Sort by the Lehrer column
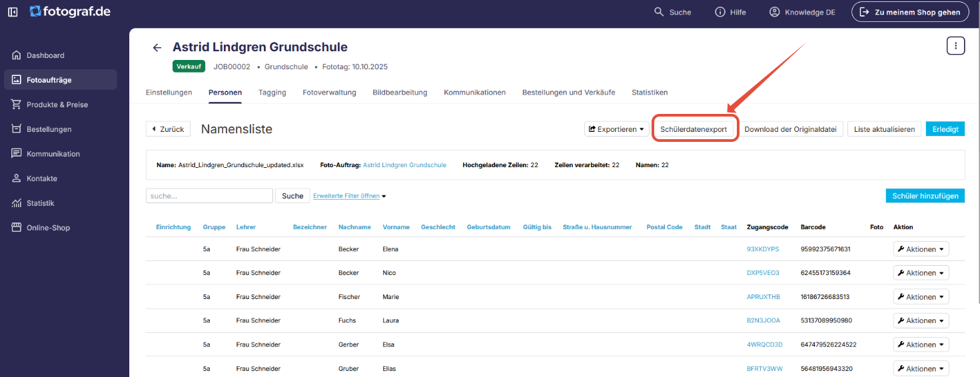 coord(246,227)
